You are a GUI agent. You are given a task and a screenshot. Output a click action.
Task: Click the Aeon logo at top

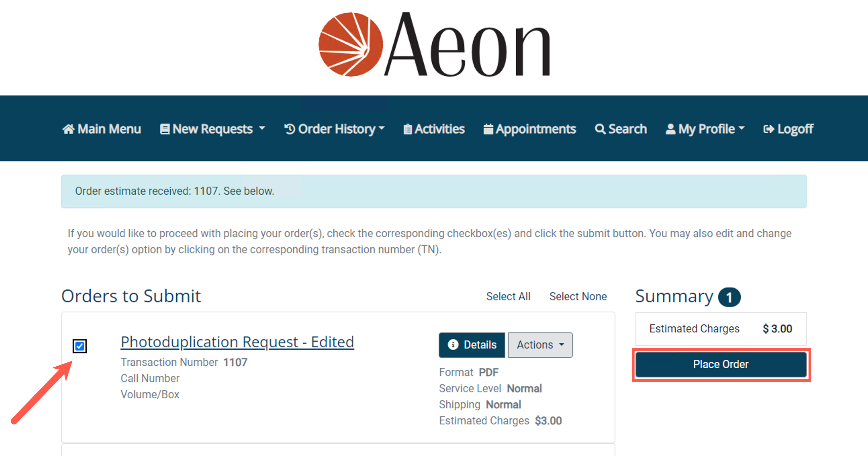point(434,44)
